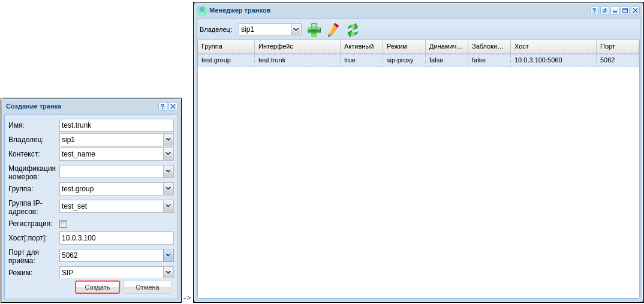Expand Владелец dropdown in trunk manager toolbar
The width and height of the screenshot is (644, 304).
tap(296, 29)
